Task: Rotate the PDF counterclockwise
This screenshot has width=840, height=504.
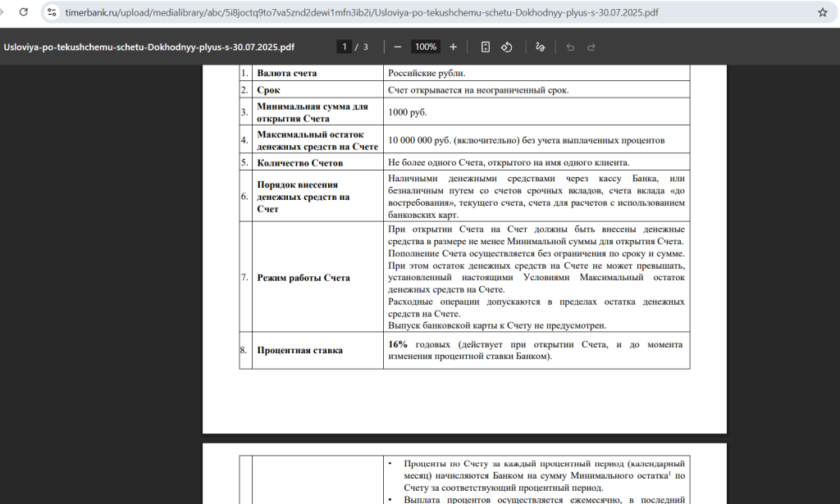Action: pyautogui.click(x=507, y=47)
